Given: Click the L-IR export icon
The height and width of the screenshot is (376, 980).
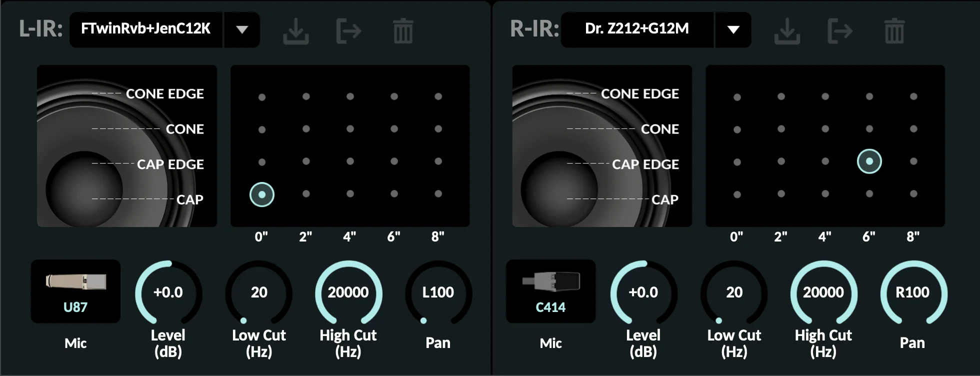Looking at the screenshot, I should click(348, 31).
